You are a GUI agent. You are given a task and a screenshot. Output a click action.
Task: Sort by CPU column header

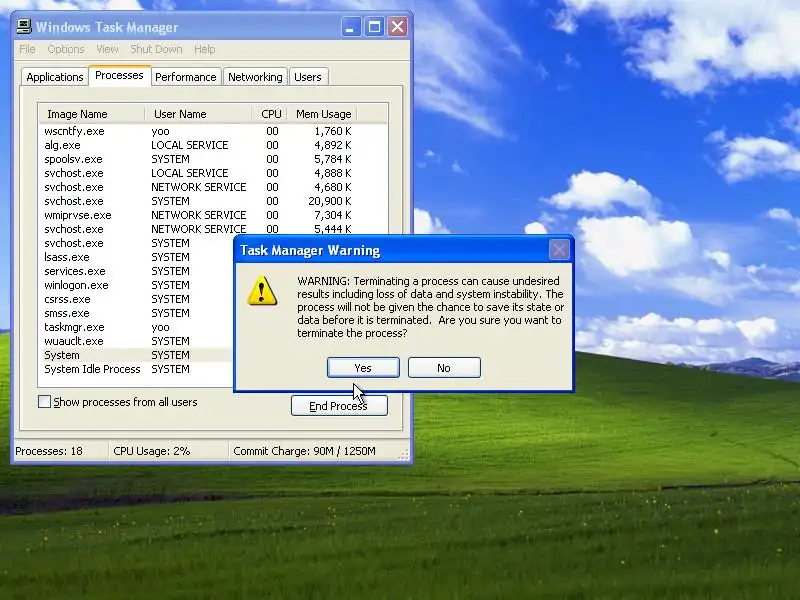click(269, 114)
